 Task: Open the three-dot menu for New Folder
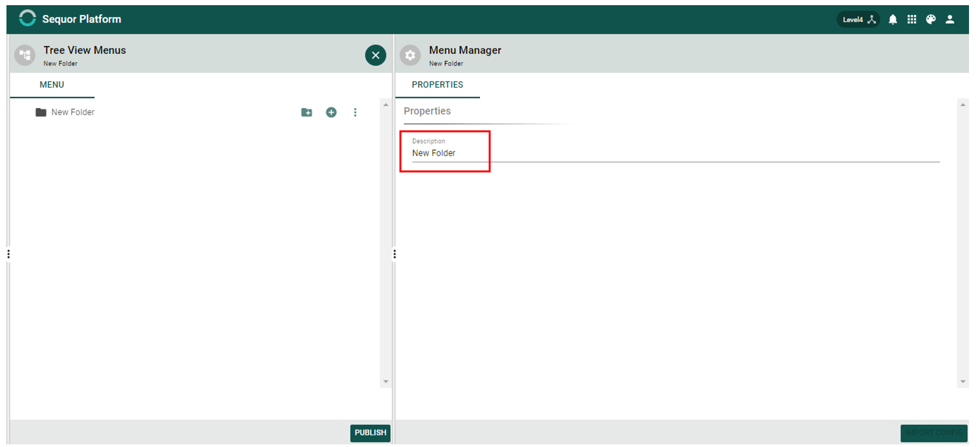[355, 113]
